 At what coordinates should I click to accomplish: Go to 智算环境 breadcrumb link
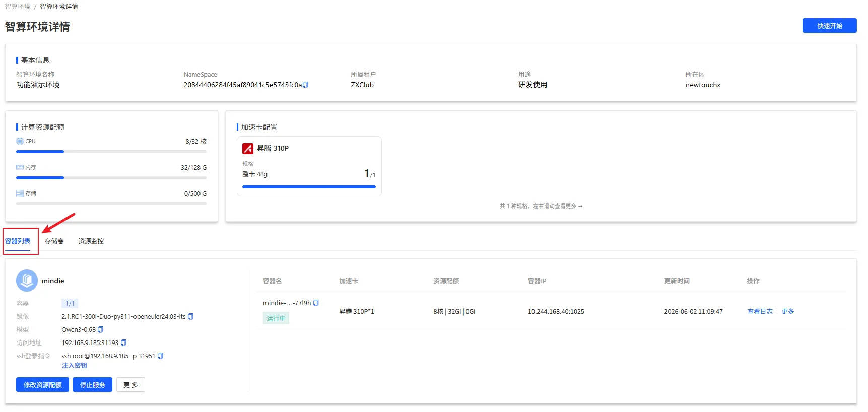[18, 6]
